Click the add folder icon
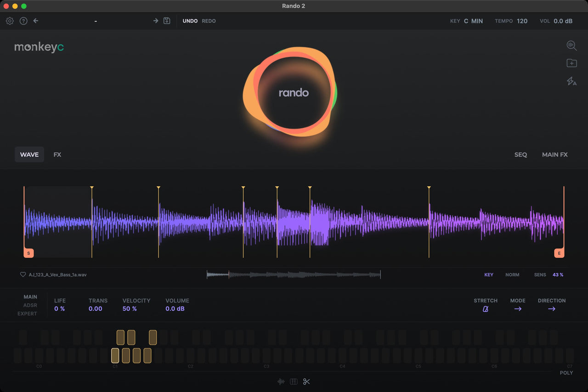 click(x=571, y=63)
